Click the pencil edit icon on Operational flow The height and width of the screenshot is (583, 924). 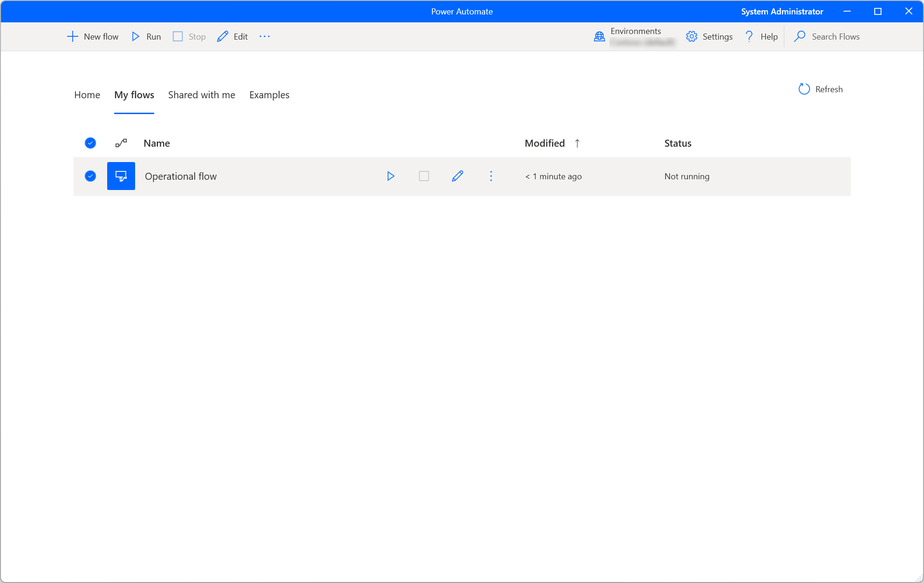[458, 176]
